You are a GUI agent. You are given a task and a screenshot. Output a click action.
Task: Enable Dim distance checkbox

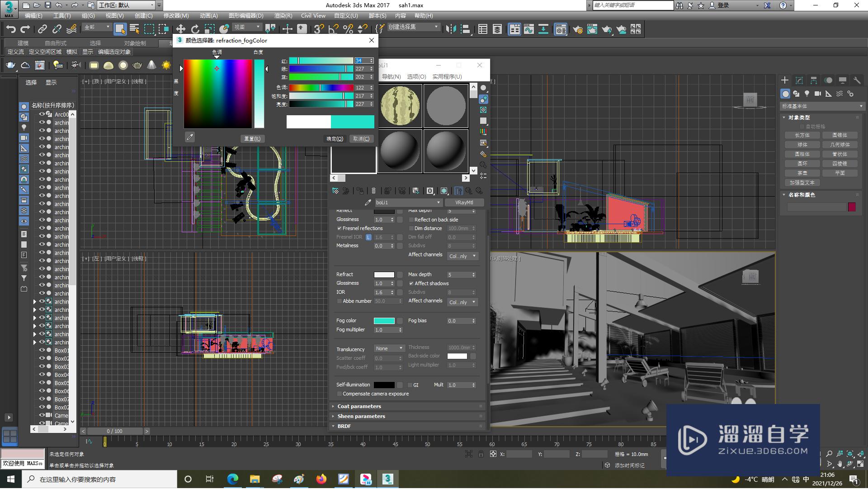point(411,229)
